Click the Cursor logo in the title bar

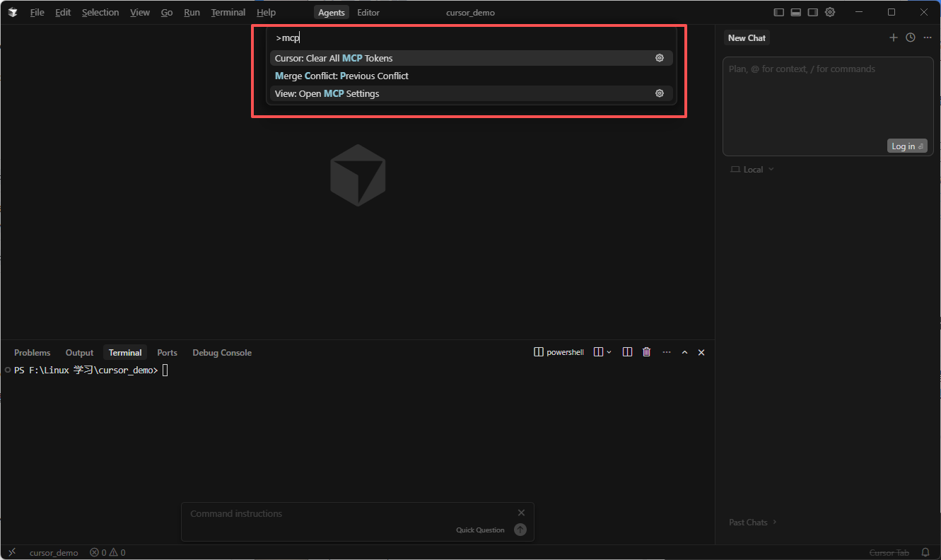pyautogui.click(x=13, y=13)
